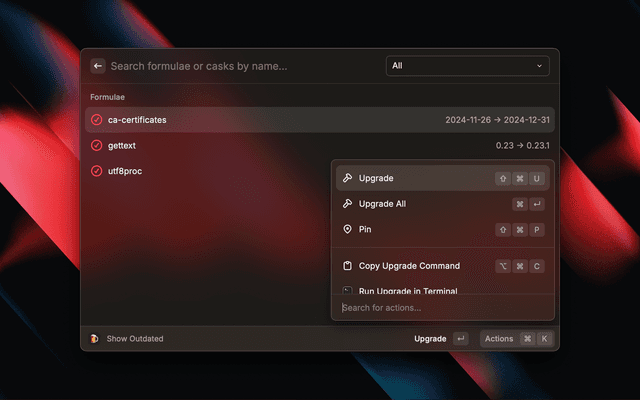Click the clipboard icon for Copy Upgrade Command
The height and width of the screenshot is (400, 640).
point(347,266)
